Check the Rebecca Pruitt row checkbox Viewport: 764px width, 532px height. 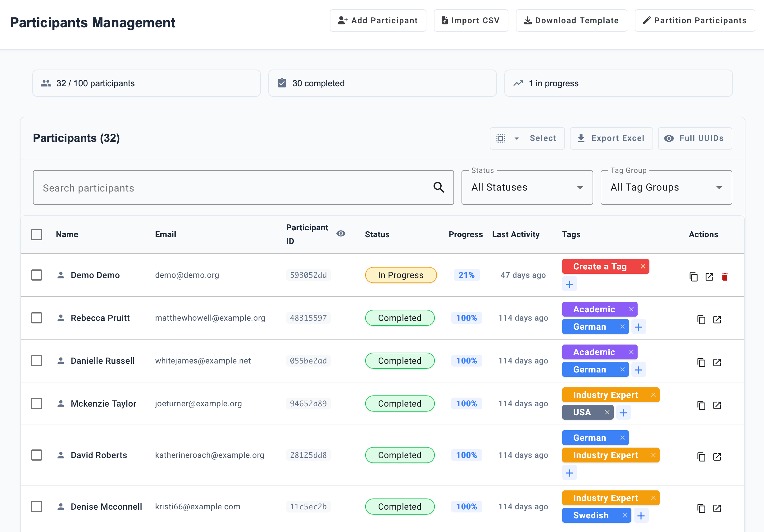[x=37, y=318]
